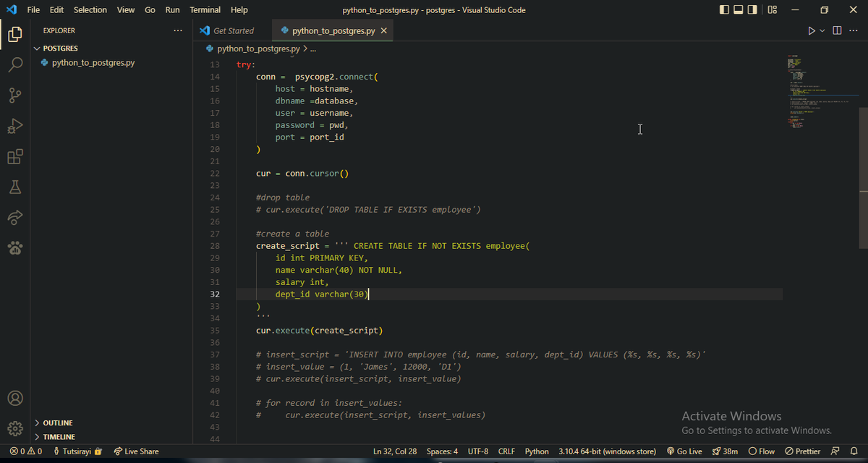The height and width of the screenshot is (463, 868).
Task: Open the Go menu
Action: click(150, 9)
